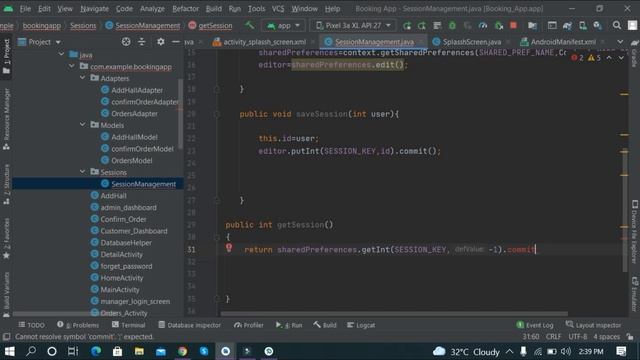
Task: Open the Logcat tool window
Action: (x=361, y=325)
